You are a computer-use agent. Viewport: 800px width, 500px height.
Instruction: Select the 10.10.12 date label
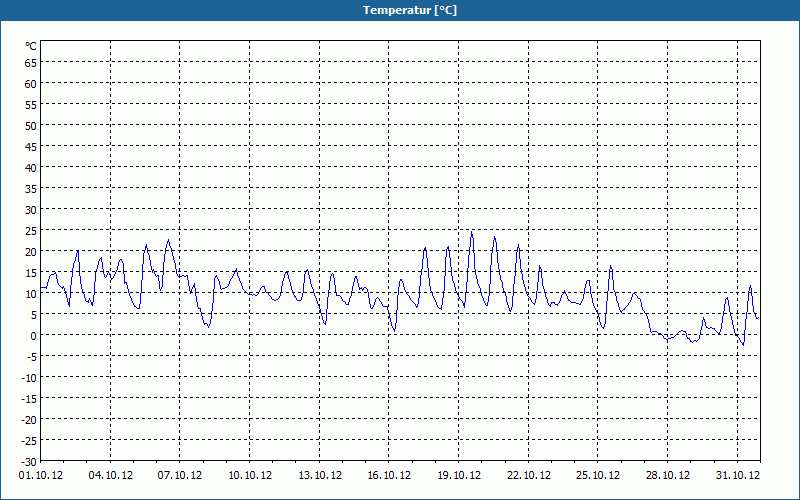tap(249, 475)
